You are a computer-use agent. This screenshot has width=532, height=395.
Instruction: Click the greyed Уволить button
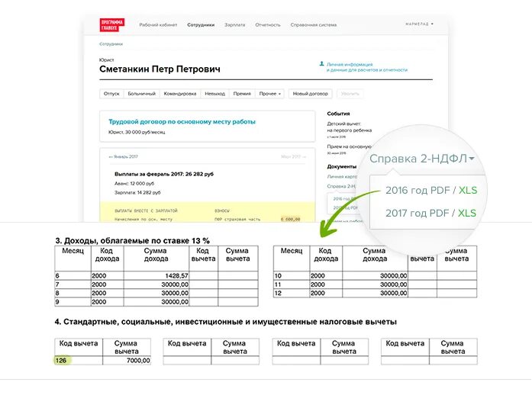pyautogui.click(x=350, y=94)
